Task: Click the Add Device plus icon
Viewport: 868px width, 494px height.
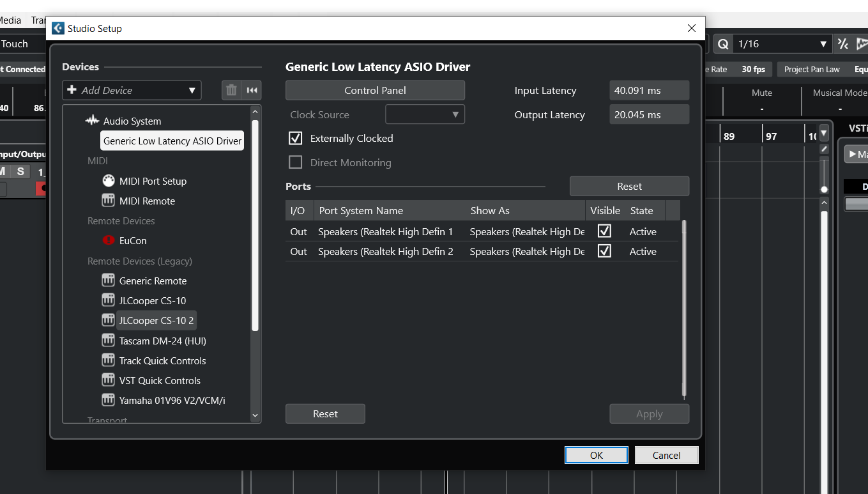Action: (x=72, y=90)
